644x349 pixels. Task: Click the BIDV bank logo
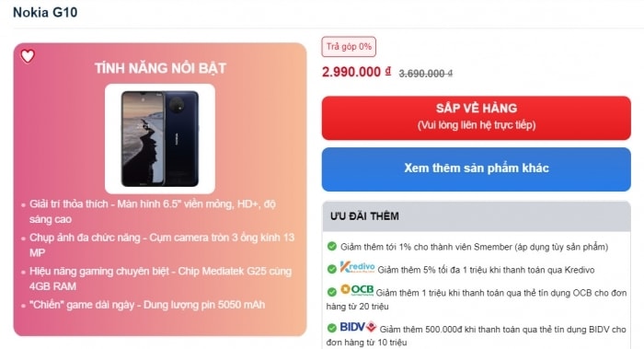[x=358, y=327]
